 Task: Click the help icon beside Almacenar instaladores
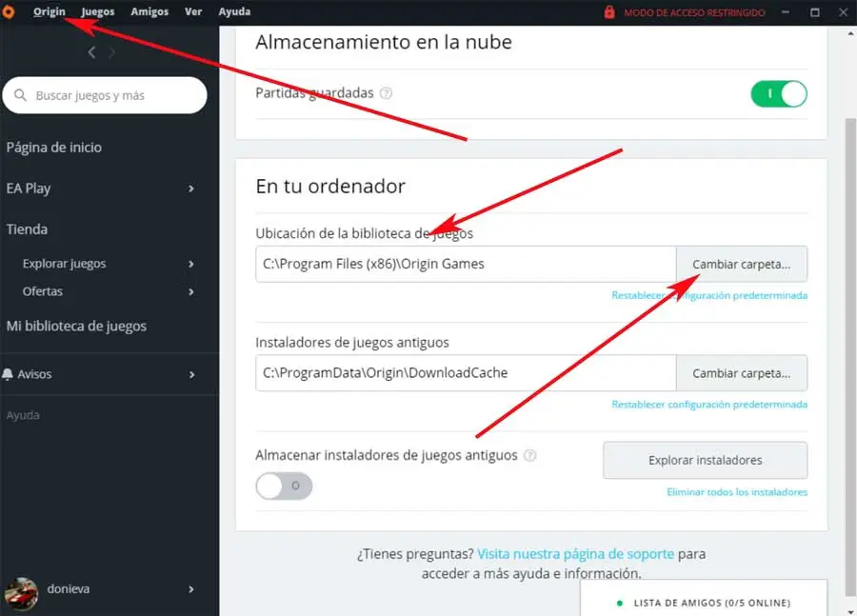(529, 455)
